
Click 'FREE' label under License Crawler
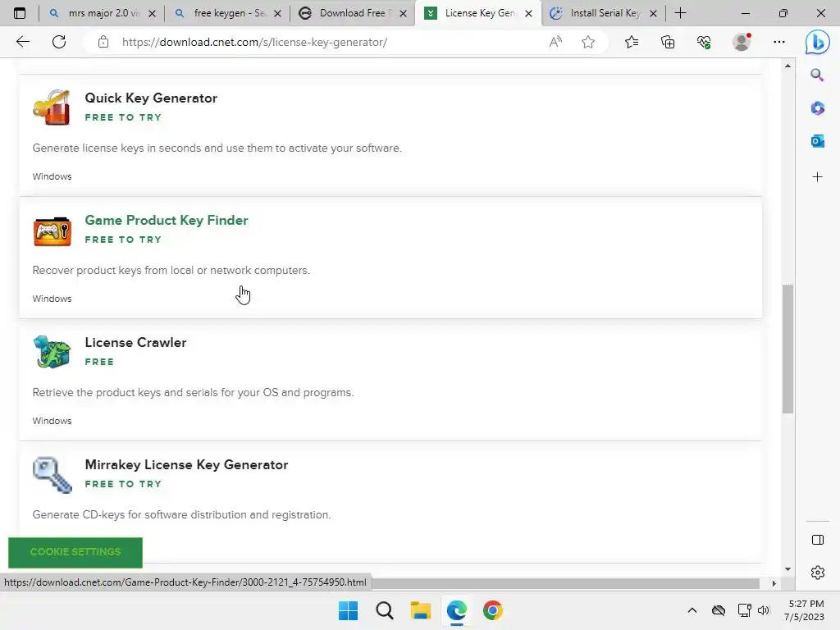point(99,362)
